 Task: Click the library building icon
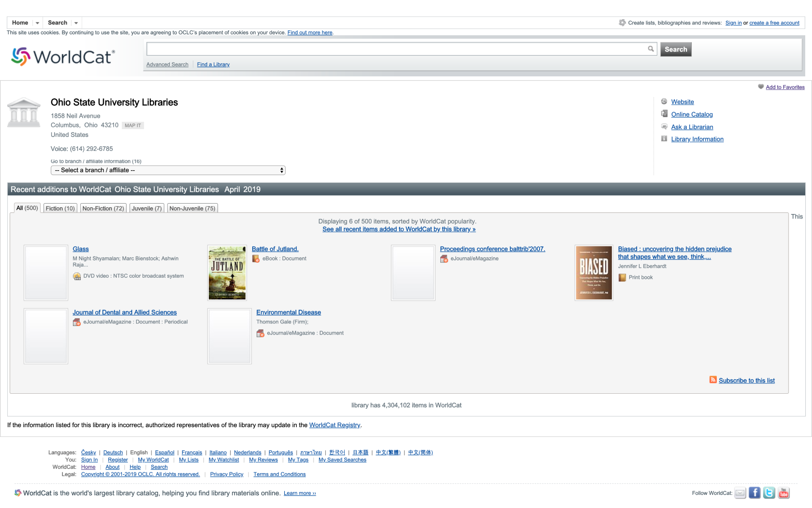[x=24, y=112]
